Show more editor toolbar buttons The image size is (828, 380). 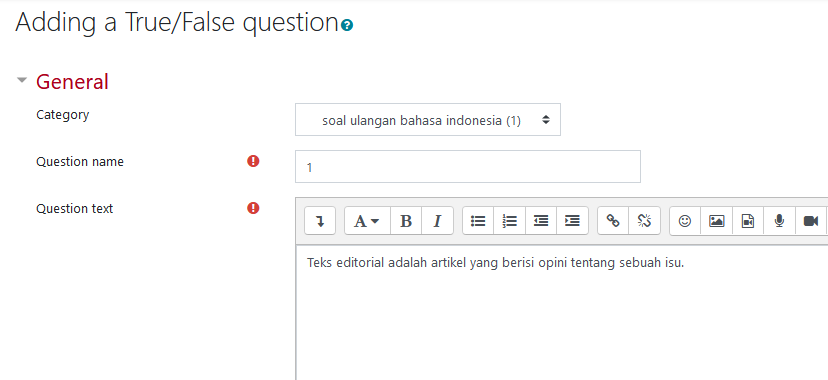coord(320,221)
